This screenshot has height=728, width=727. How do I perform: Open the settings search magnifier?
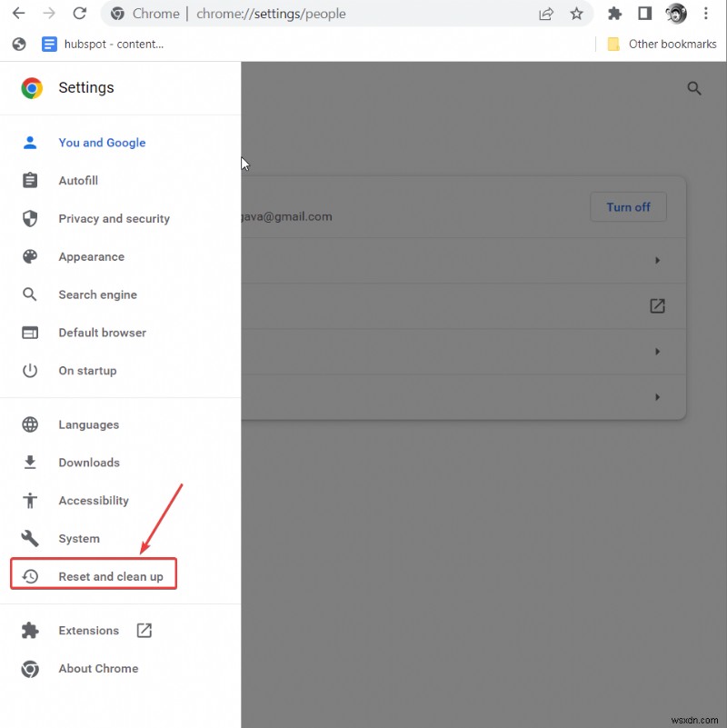coord(694,88)
